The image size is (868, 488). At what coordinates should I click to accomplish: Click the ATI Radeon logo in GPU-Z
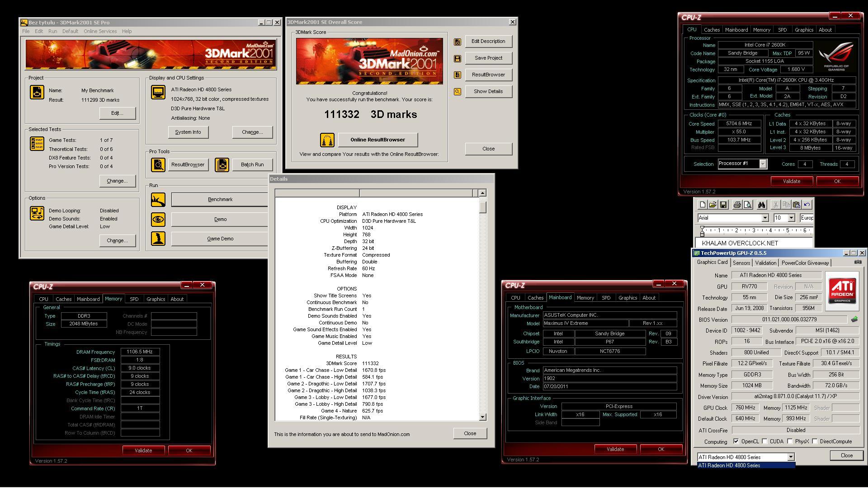842,291
